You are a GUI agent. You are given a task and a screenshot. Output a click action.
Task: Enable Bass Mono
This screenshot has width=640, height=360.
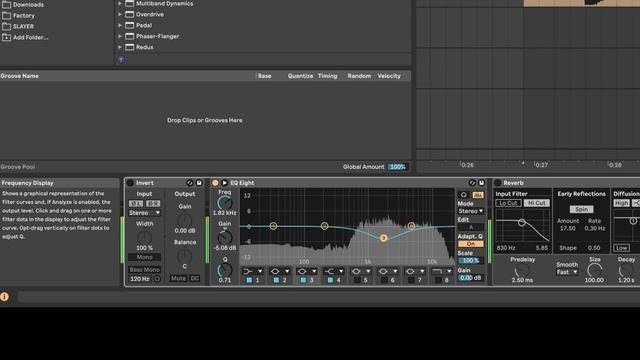pos(144,270)
